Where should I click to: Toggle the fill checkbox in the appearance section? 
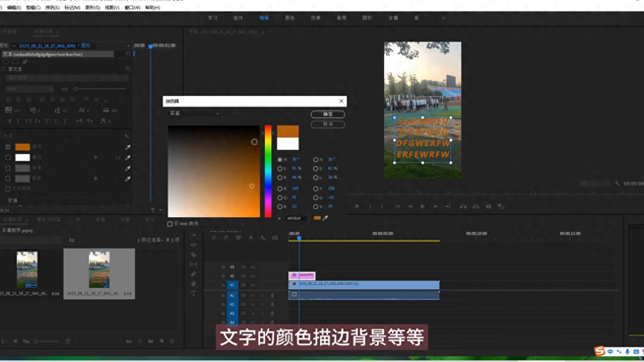pos(8,147)
